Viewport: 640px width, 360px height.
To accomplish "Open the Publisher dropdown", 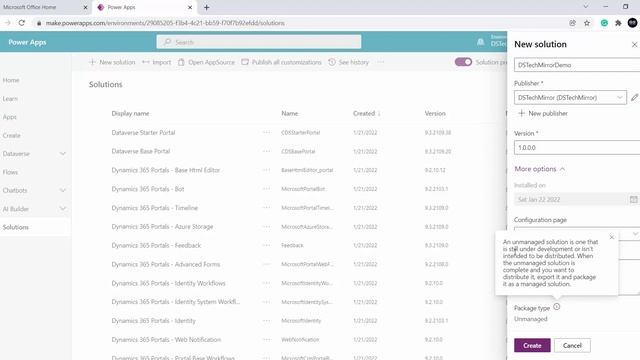I will [570, 98].
